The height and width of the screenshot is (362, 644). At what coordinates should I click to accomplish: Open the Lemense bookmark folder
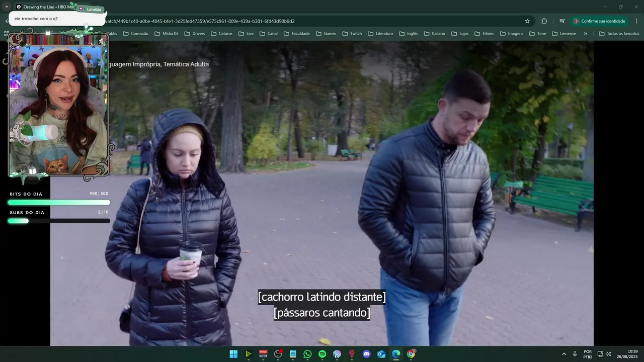click(563, 34)
